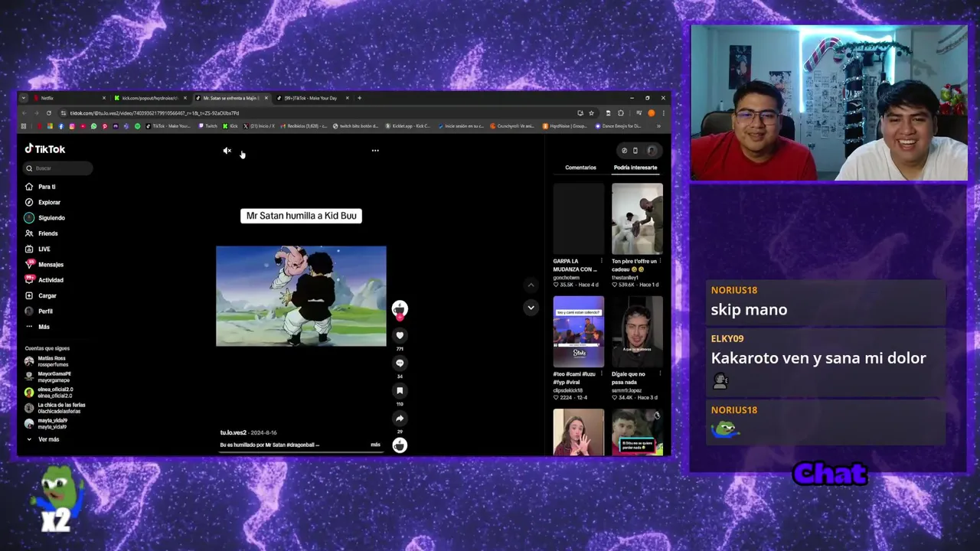The width and height of the screenshot is (980, 551).
Task: Open options for Dígale que no video
Action: [x=660, y=374]
